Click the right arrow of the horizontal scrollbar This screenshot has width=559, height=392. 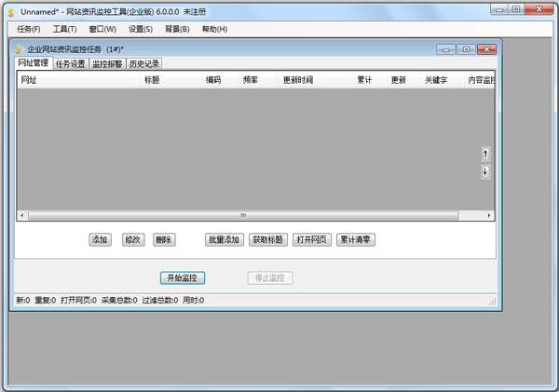(x=489, y=215)
